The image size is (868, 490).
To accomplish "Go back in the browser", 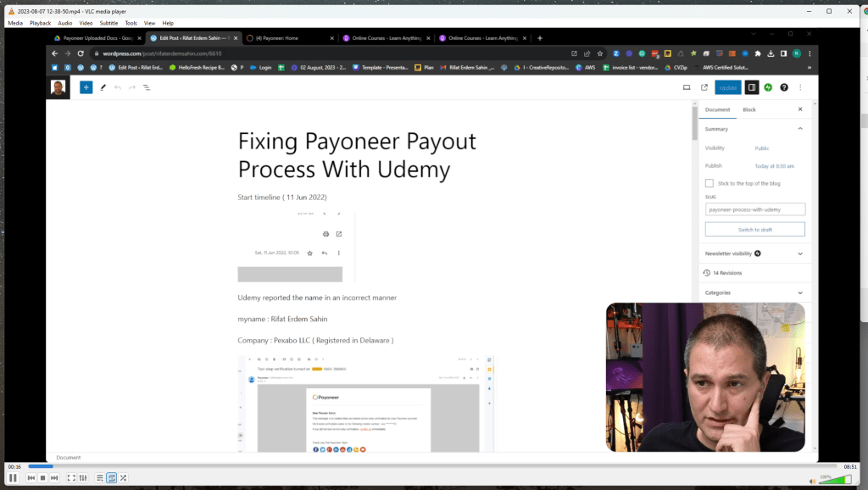I will [x=54, y=53].
